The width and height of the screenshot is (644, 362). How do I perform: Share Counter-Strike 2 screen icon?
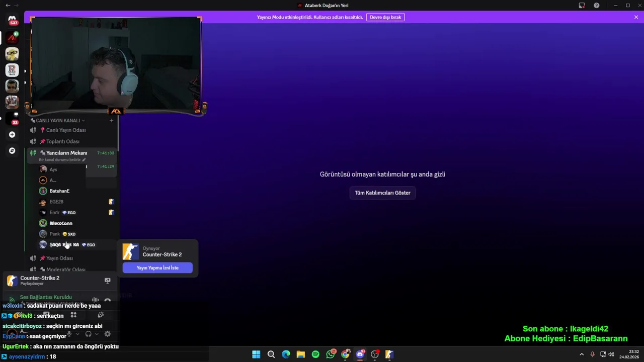click(107, 281)
